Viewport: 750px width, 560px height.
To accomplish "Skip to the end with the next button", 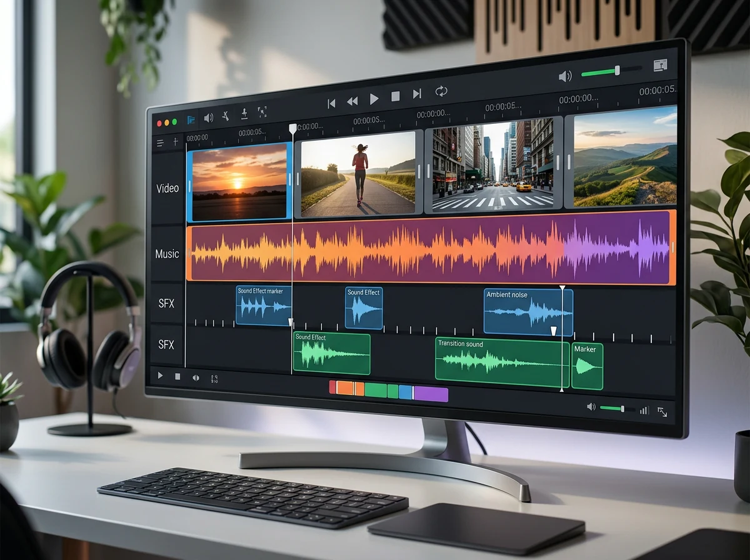I will pos(417,94).
